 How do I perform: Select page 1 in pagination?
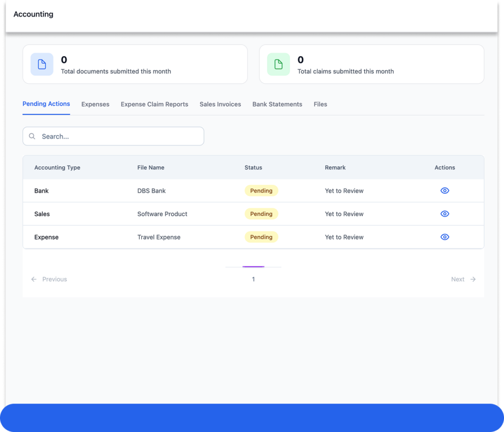click(253, 279)
